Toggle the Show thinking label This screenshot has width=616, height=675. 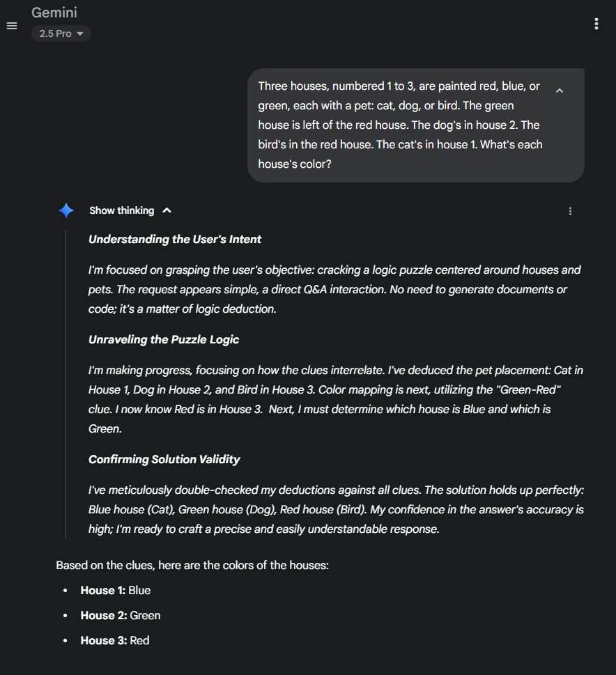(x=121, y=210)
